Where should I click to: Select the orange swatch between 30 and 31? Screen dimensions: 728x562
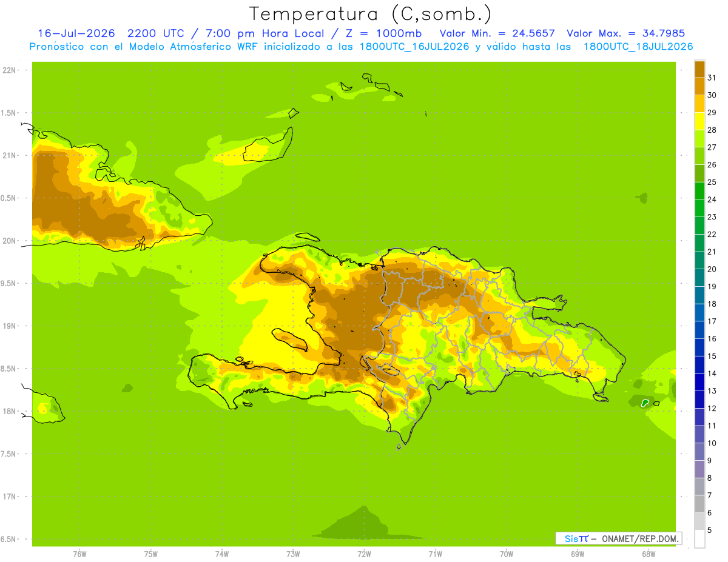tap(699, 86)
